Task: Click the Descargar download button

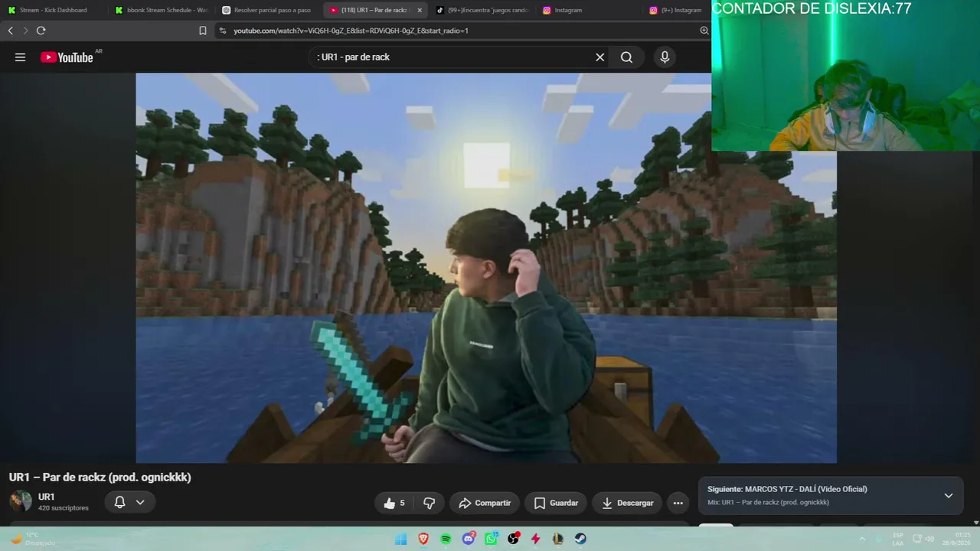Action: pyautogui.click(x=627, y=503)
